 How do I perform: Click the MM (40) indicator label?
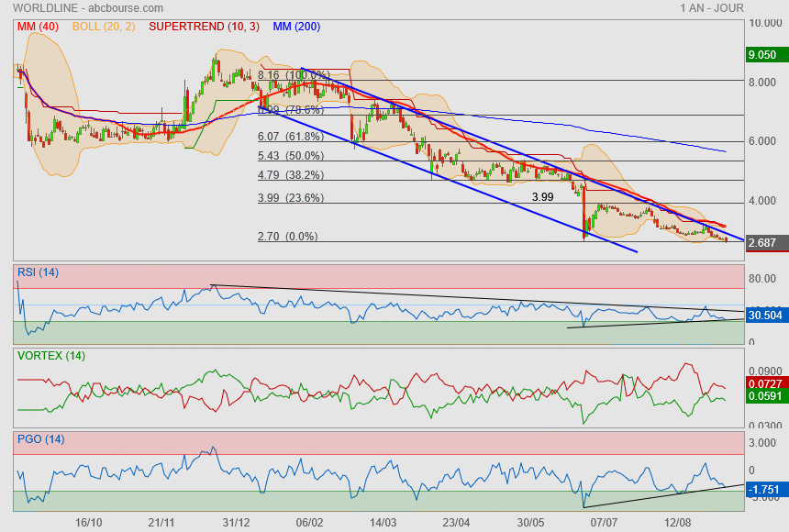[x=38, y=27]
